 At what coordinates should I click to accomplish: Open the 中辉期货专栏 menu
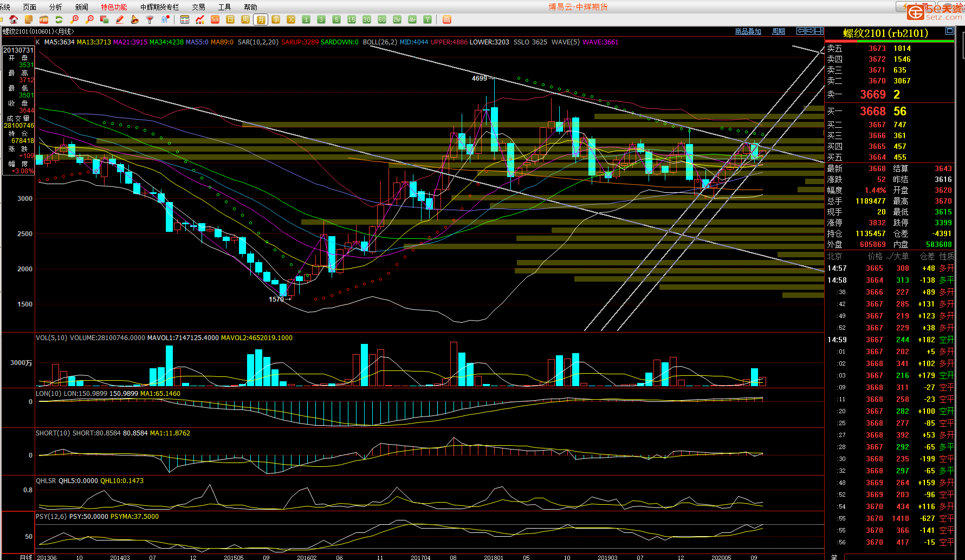(x=159, y=7)
